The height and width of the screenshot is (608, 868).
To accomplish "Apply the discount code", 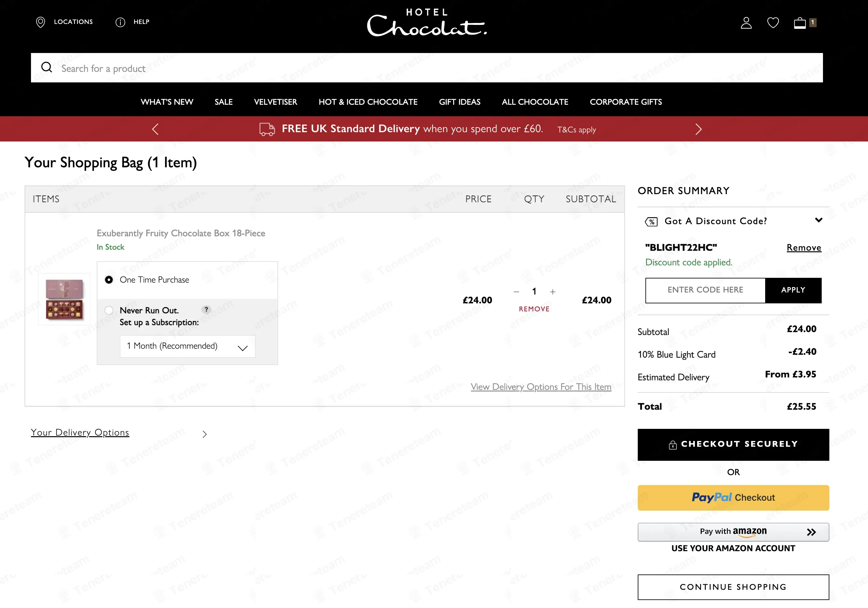I will pos(793,290).
